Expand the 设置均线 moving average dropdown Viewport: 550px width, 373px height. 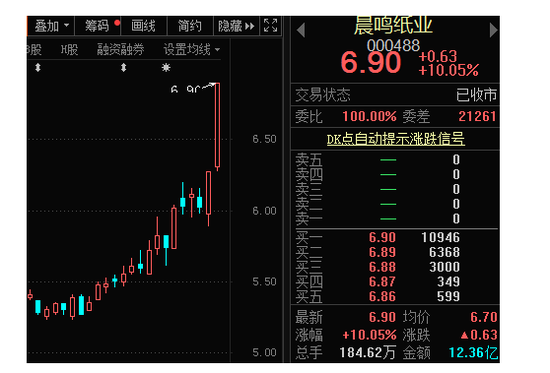(192, 50)
